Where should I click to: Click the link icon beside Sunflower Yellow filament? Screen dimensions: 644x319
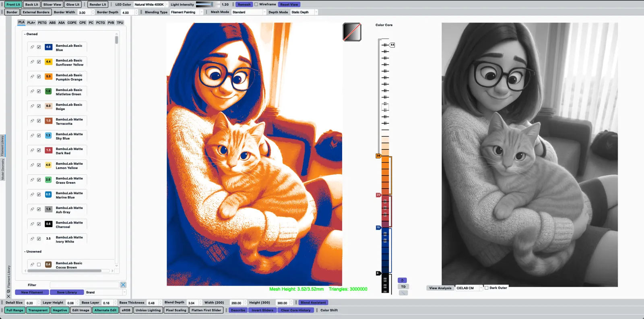point(32,62)
